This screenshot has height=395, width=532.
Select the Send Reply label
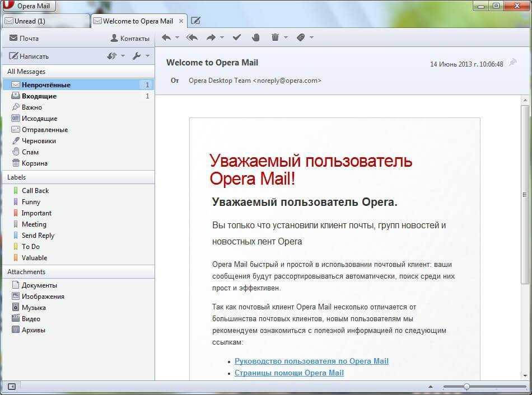[x=78, y=236]
